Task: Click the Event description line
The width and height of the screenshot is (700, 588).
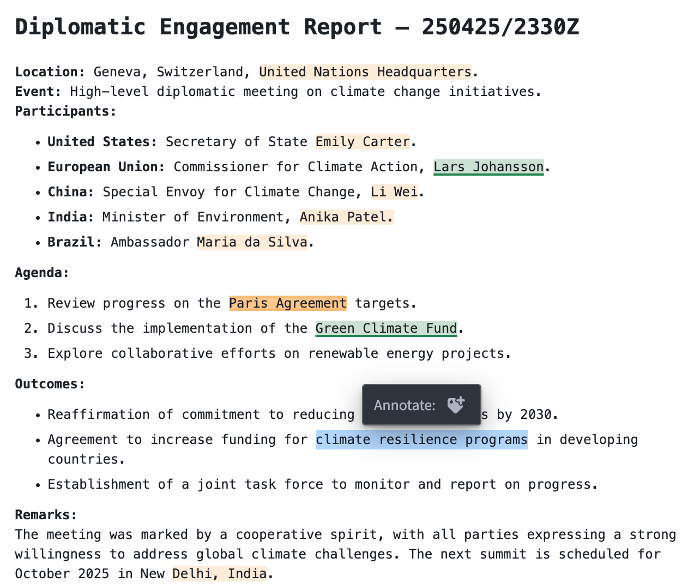Action: [277, 91]
